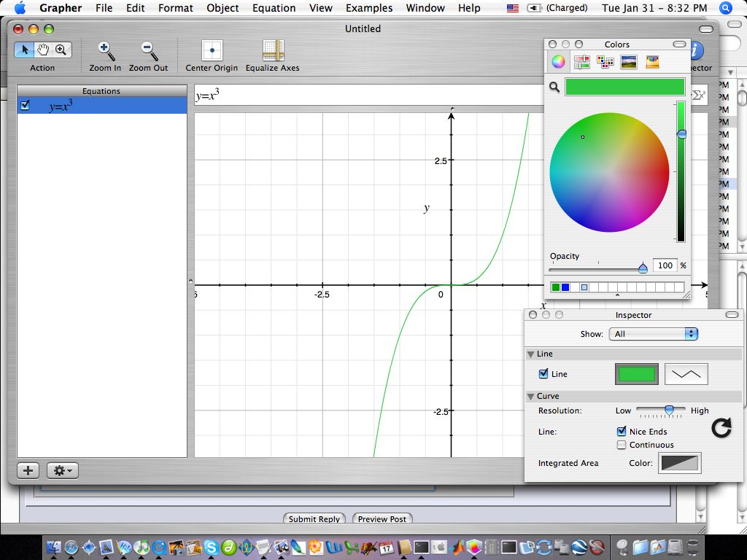The width and height of the screenshot is (747, 560).
Task: Click the Zoom Out toolbar icon
Action: [149, 51]
